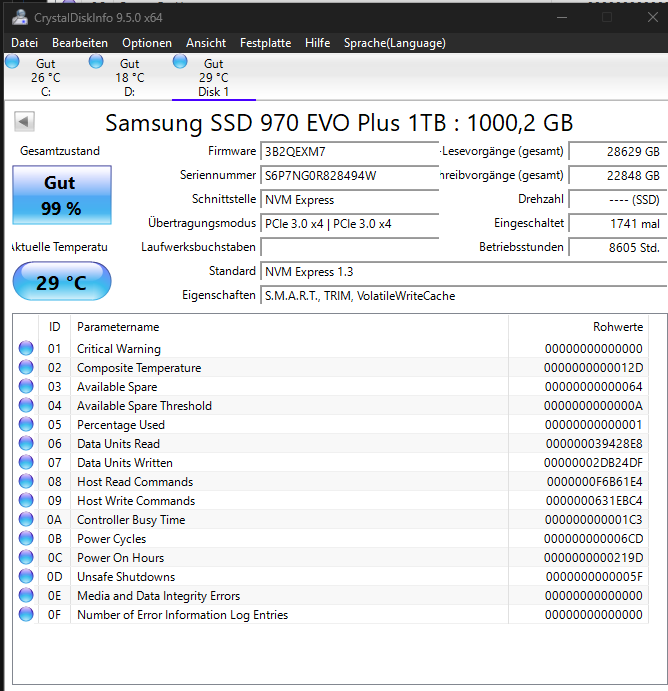Screen dimensions: 668x691
Task: Click the Drehzahl value ---- (SSD)
Action: tap(617, 200)
